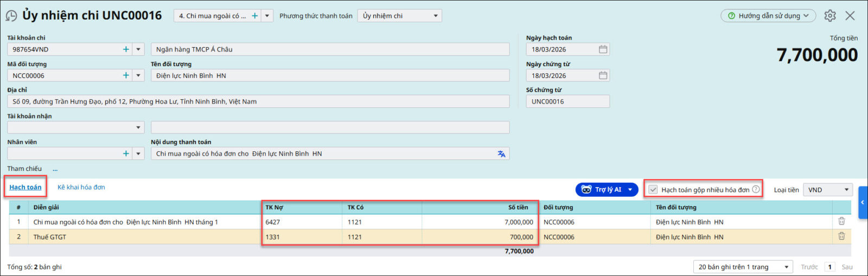Click the Số chứng từ input field
The height and width of the screenshot is (276, 868).
(x=567, y=101)
